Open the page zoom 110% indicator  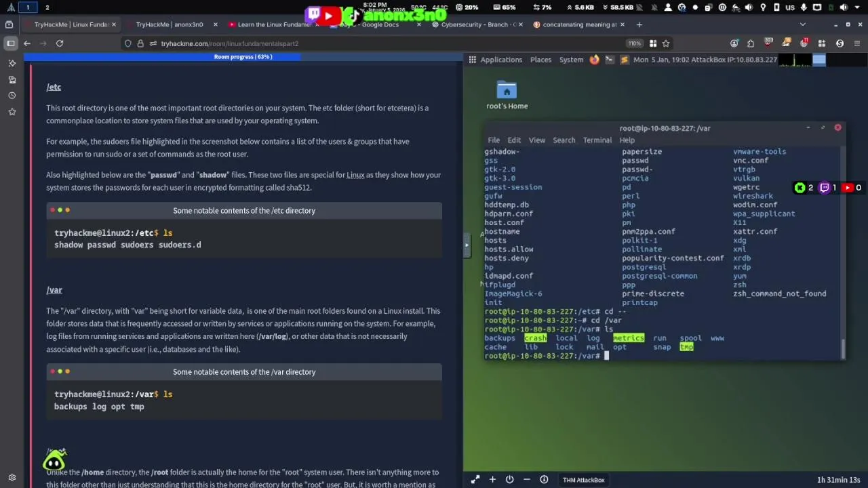(x=634, y=43)
